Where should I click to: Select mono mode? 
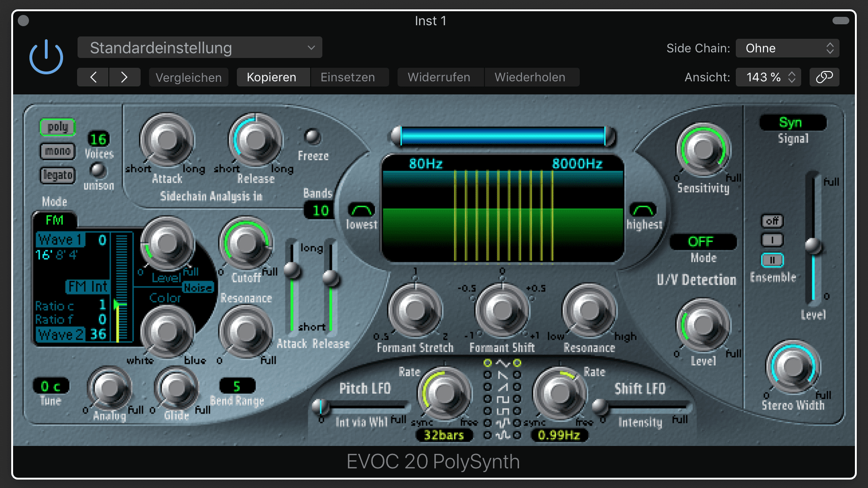(x=57, y=151)
